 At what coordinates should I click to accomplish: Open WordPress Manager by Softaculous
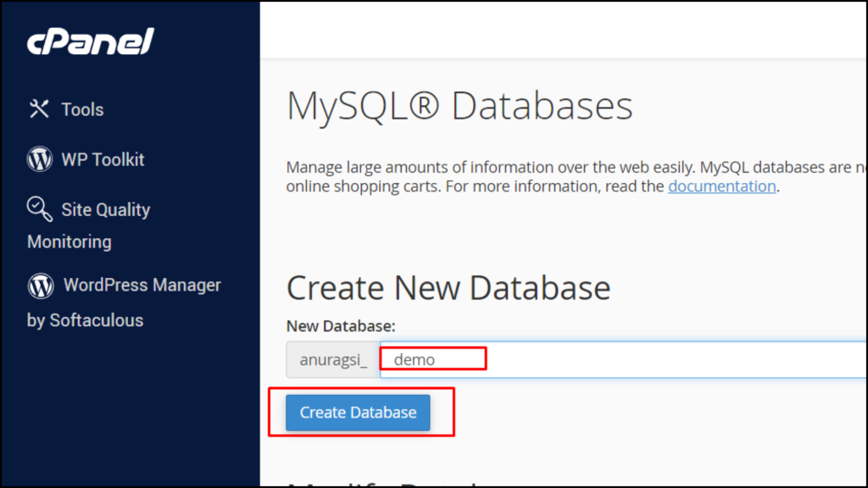point(142,286)
